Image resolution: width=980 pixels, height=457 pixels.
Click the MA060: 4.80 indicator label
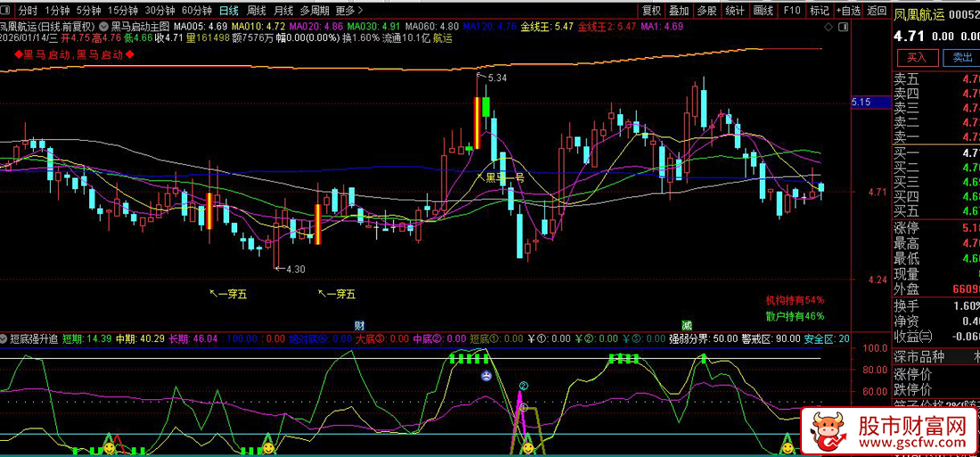[x=432, y=27]
